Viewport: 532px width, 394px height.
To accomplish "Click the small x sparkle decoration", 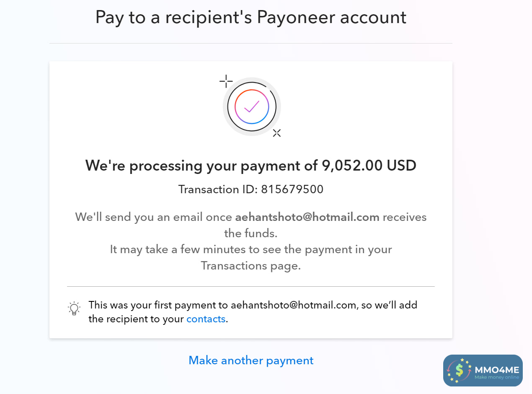I will [x=276, y=133].
